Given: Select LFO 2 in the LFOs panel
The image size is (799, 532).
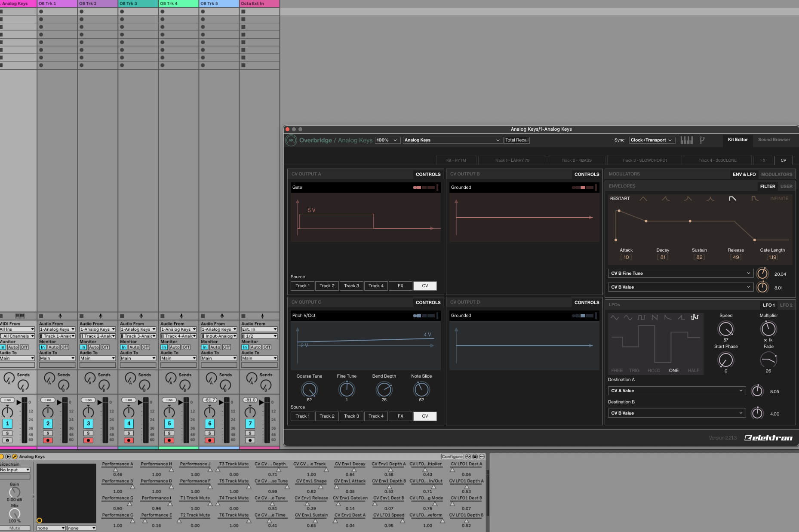Looking at the screenshot, I should 786,305.
